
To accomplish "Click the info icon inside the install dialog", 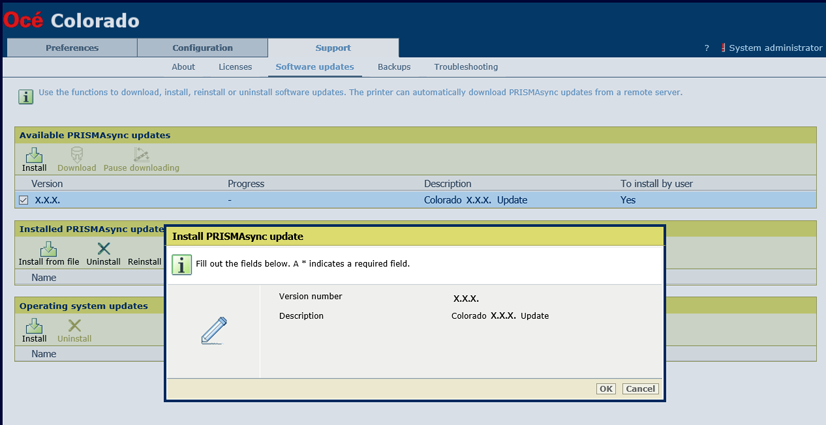I will click(x=181, y=264).
